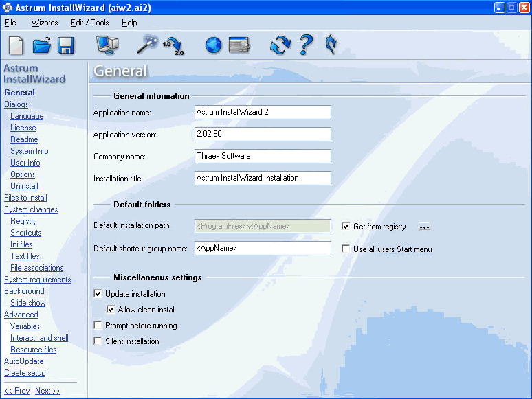Image resolution: width=532 pixels, height=399 pixels.
Task: Go to System requirements page
Action: 37,280
